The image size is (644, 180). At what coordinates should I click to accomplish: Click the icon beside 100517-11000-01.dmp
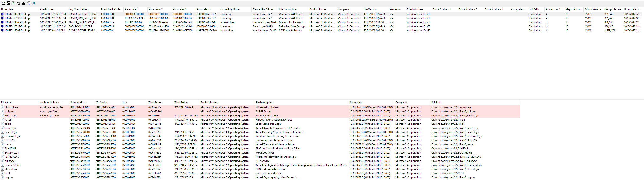pos(3,23)
